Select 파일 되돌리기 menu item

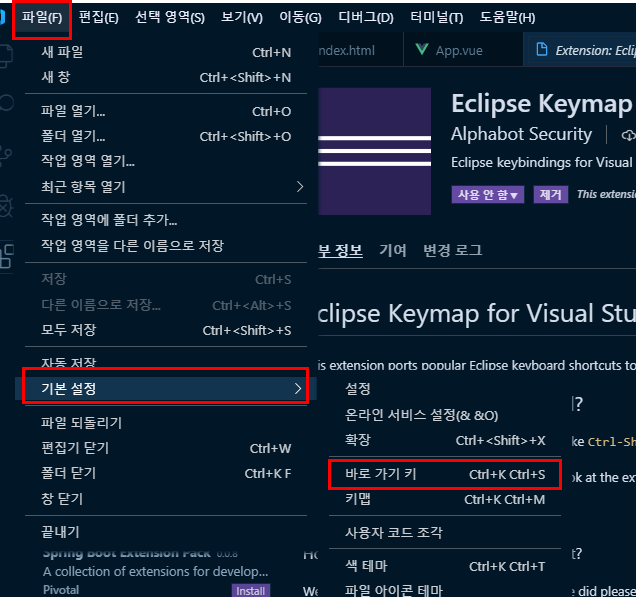click(x=166, y=423)
